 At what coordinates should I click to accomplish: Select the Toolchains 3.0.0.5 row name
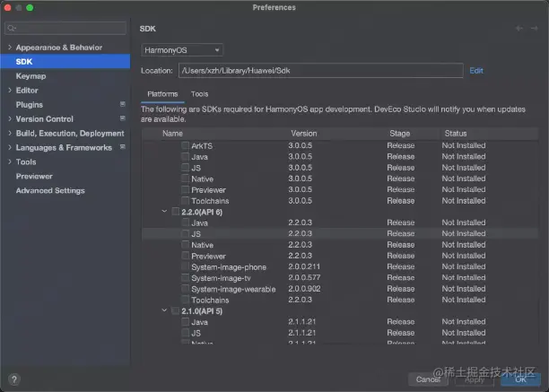210,201
